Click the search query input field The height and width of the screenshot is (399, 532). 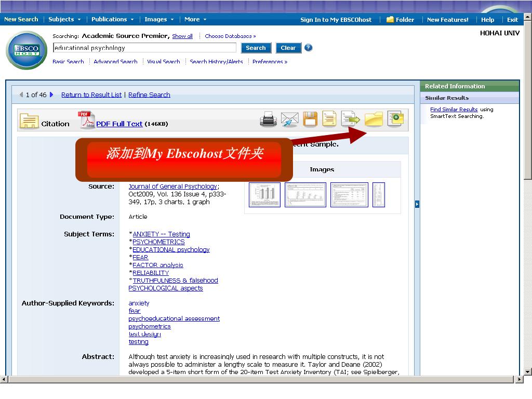point(144,48)
